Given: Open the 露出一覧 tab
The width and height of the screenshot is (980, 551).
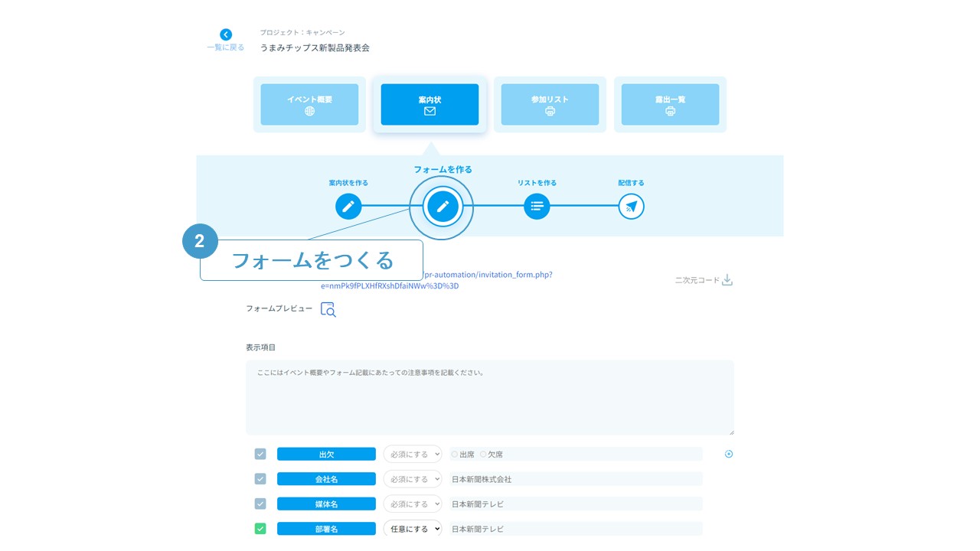Looking at the screenshot, I should pyautogui.click(x=670, y=105).
